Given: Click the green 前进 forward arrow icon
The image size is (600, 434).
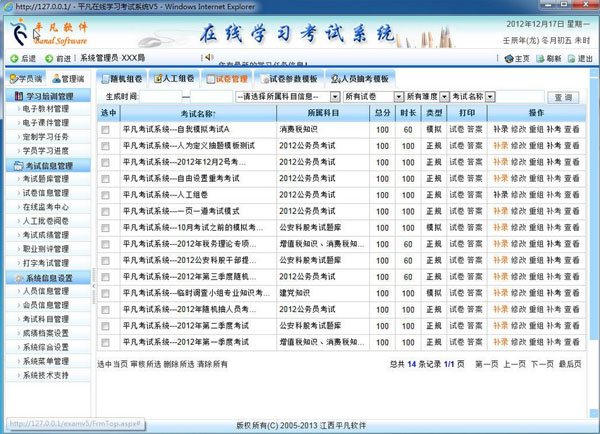Looking at the screenshot, I should [x=49, y=59].
